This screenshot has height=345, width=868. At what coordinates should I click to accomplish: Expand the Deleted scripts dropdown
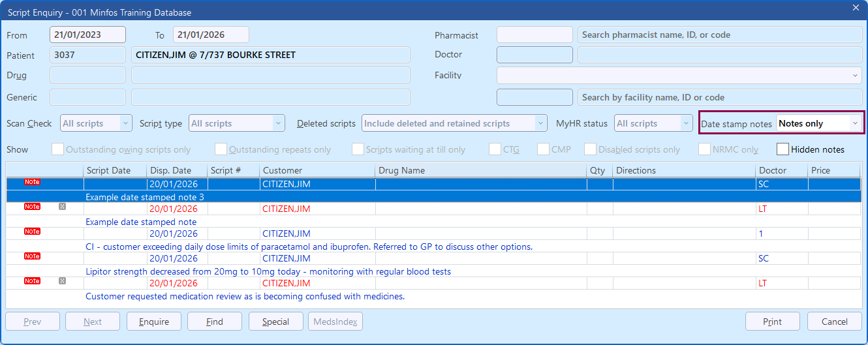pos(454,123)
